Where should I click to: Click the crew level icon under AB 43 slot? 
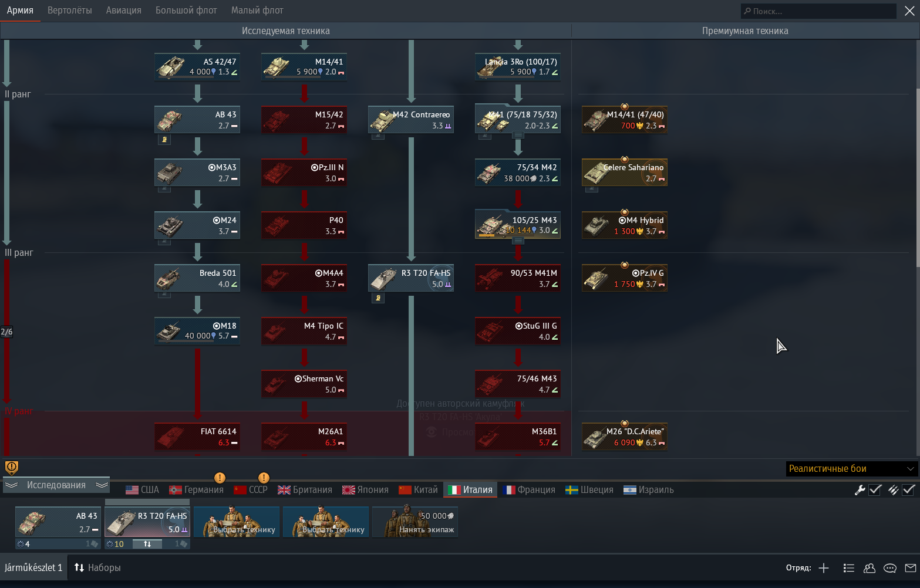coord(21,544)
